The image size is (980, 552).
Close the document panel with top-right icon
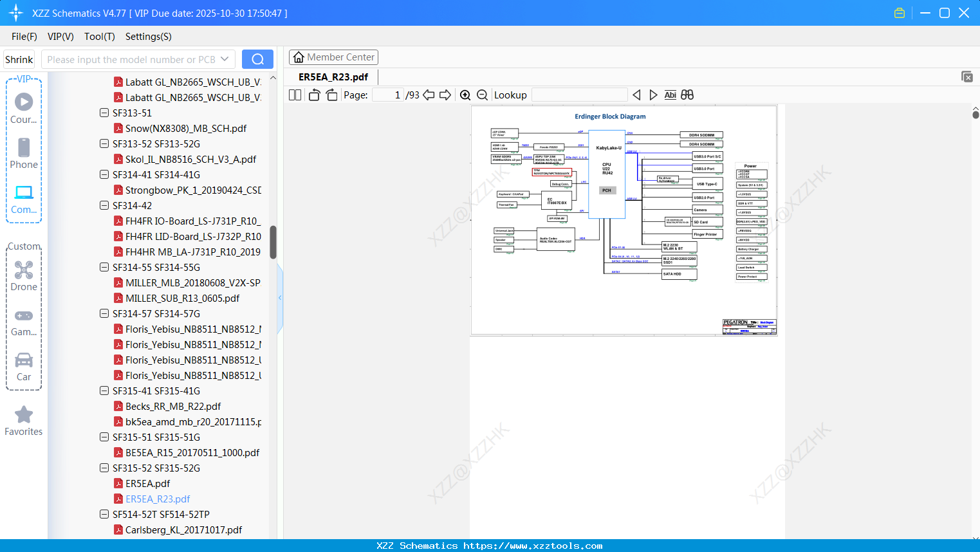click(966, 77)
